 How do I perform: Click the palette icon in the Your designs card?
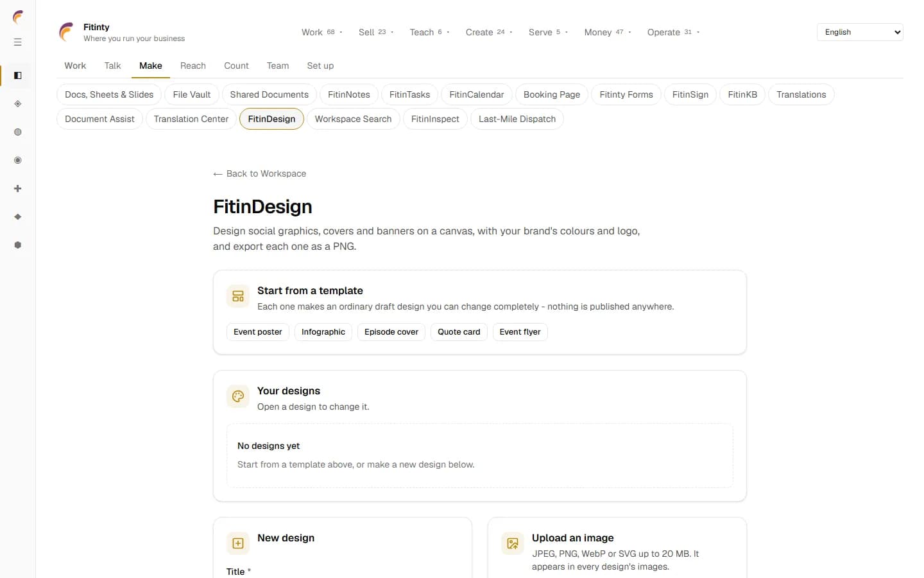coord(238,396)
